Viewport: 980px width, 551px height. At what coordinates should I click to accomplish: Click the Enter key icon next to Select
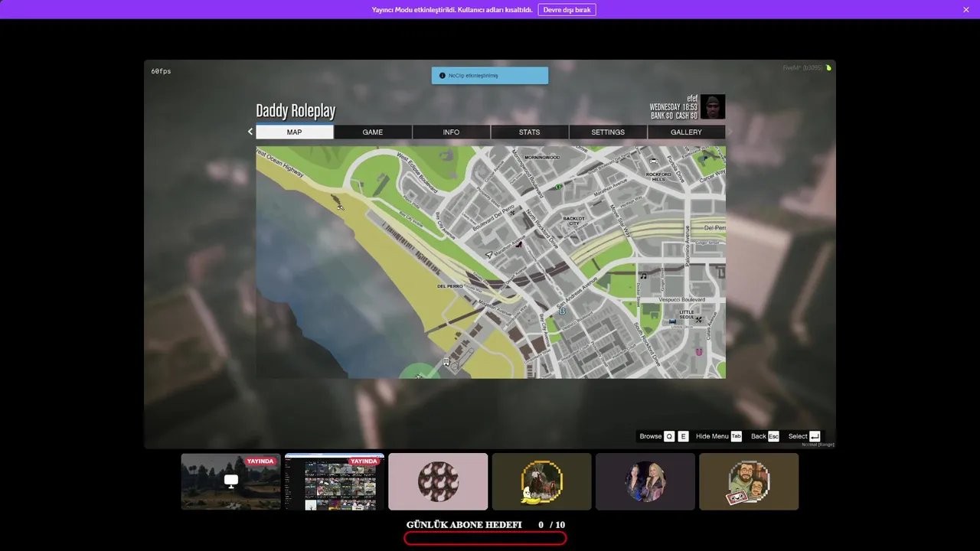(x=815, y=436)
